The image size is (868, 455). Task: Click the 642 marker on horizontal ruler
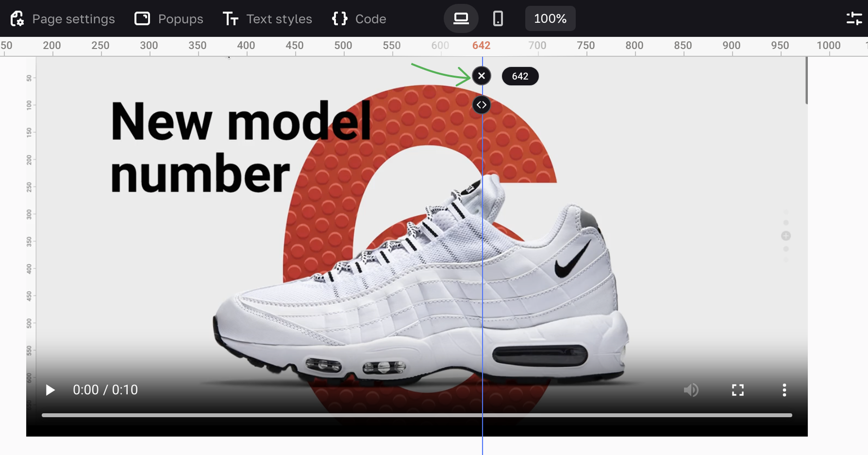point(481,46)
